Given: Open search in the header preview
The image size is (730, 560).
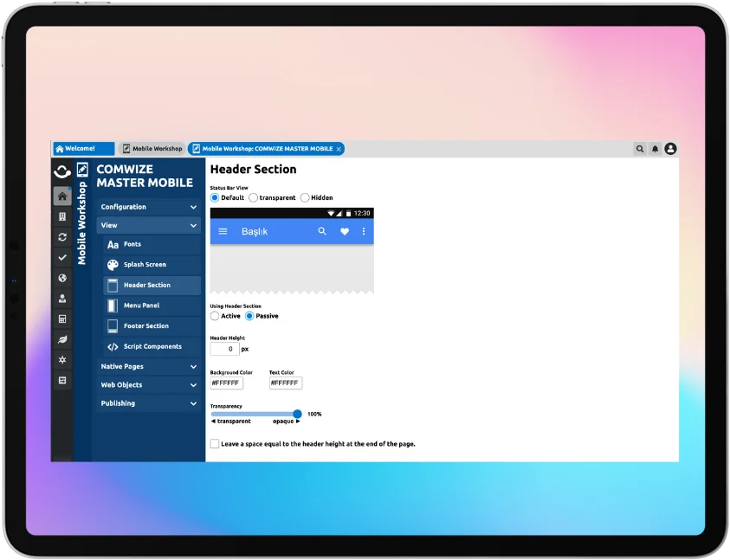Looking at the screenshot, I should click(321, 231).
